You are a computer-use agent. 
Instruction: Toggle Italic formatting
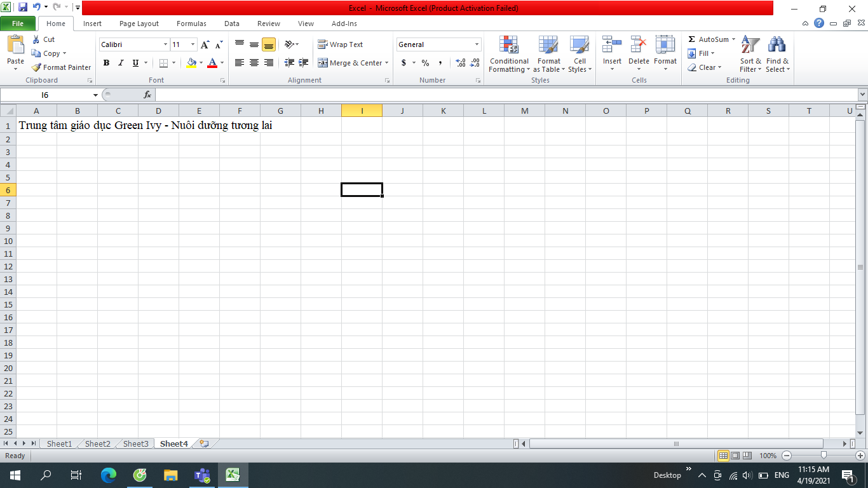[x=121, y=63]
